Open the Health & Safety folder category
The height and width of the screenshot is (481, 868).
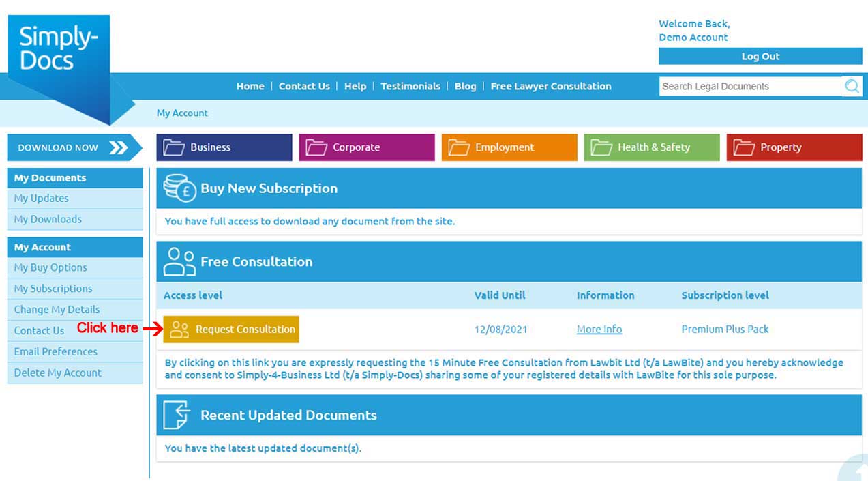[651, 147]
